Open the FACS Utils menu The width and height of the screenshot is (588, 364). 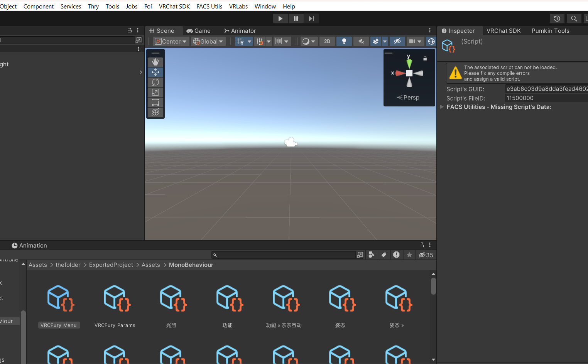click(210, 7)
